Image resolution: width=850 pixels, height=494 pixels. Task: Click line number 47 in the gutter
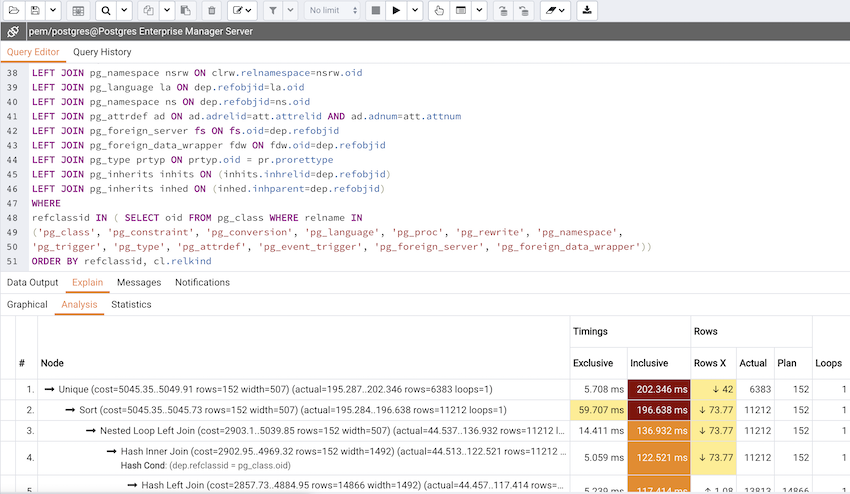(12, 203)
